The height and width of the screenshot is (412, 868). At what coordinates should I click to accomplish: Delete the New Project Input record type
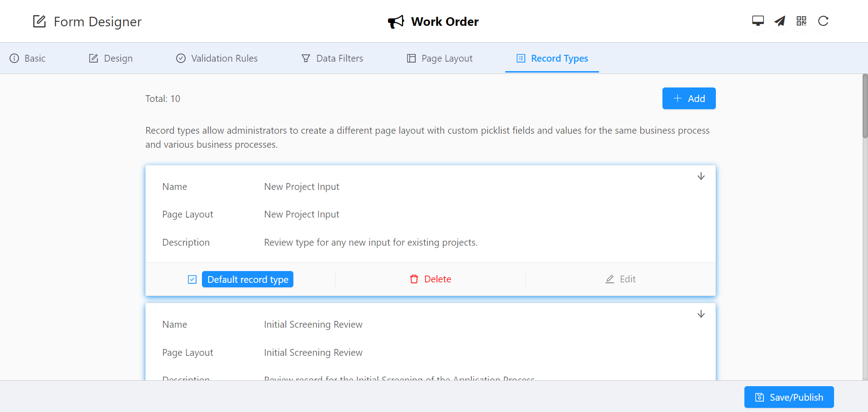pyautogui.click(x=430, y=279)
